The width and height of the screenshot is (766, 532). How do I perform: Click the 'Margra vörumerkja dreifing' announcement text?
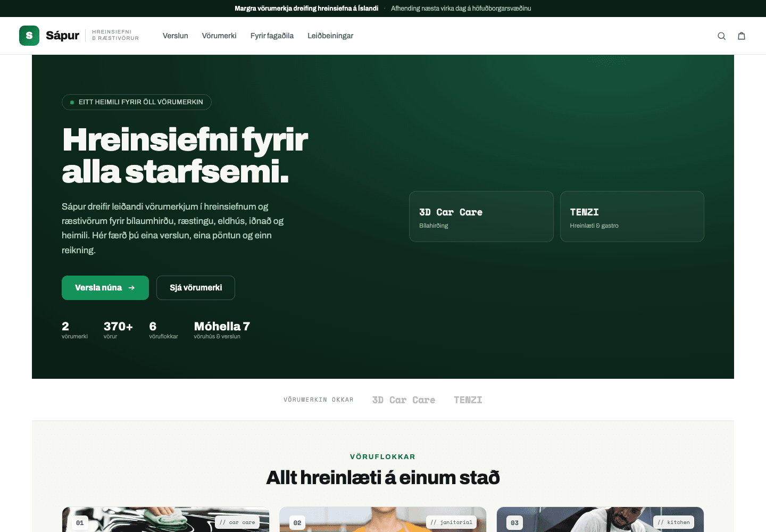[x=306, y=9]
